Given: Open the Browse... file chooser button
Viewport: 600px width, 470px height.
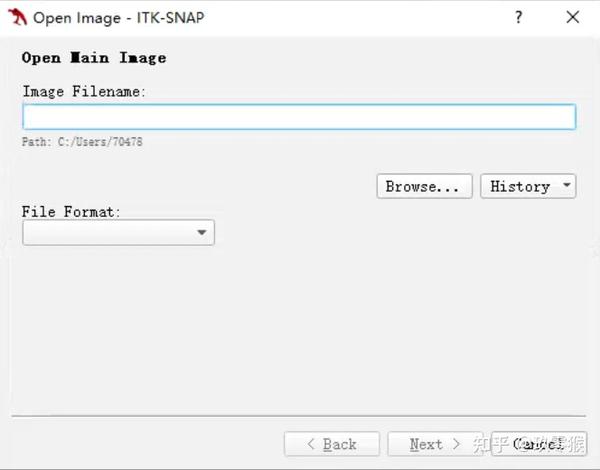Looking at the screenshot, I should pyautogui.click(x=424, y=186).
